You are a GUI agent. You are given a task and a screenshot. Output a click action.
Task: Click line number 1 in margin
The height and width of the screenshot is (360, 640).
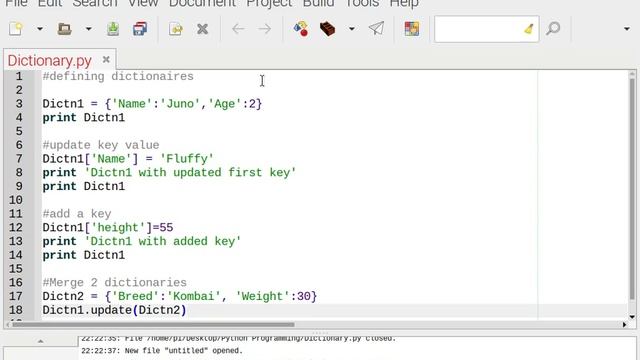(x=19, y=76)
